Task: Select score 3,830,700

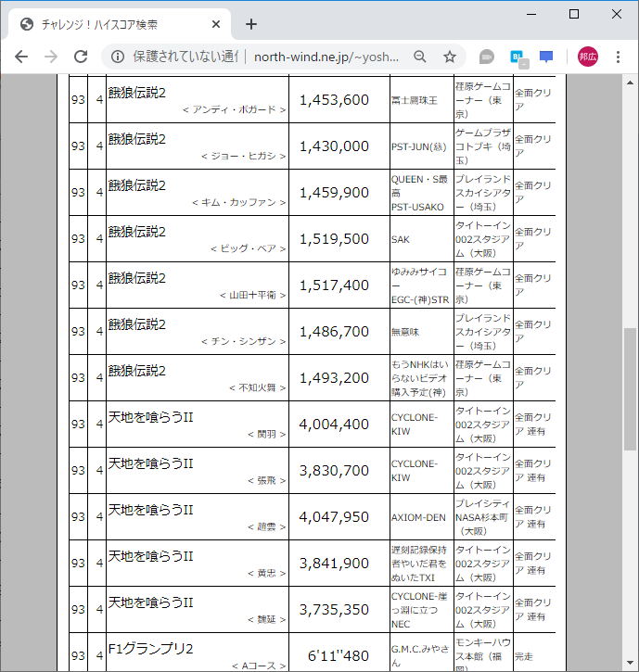Action: (334, 470)
